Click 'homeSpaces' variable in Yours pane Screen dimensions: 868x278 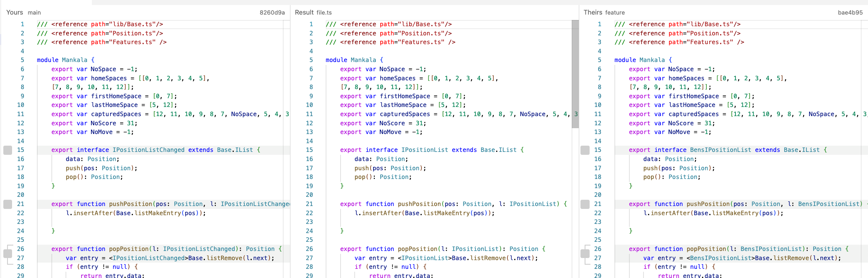coord(109,78)
